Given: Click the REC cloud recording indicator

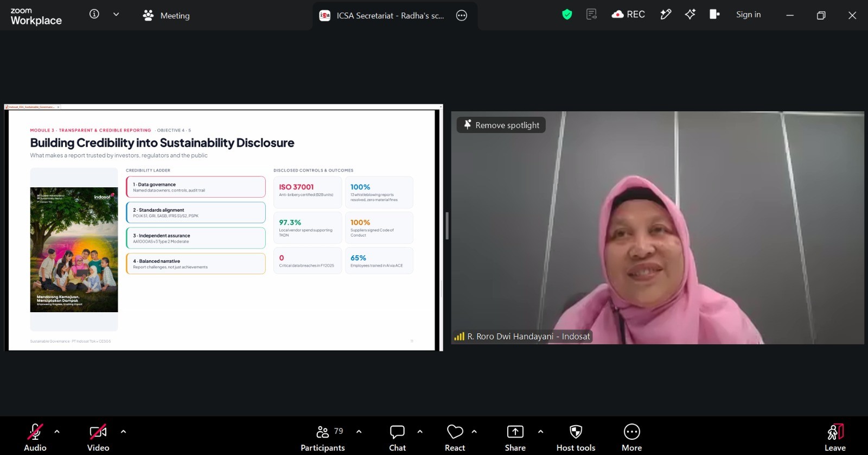Looking at the screenshot, I should point(628,15).
